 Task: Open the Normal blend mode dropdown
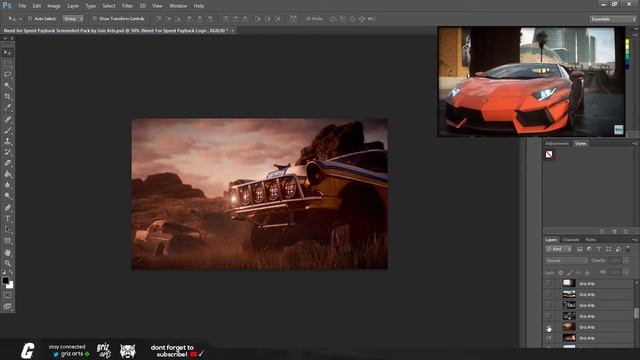(567, 260)
